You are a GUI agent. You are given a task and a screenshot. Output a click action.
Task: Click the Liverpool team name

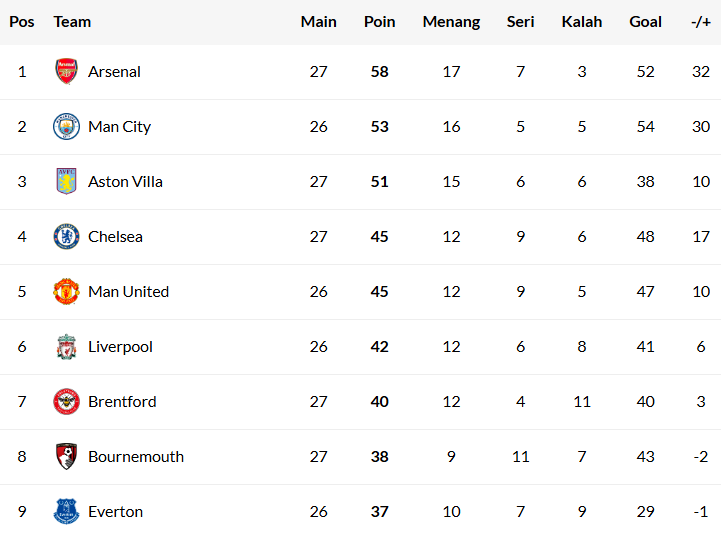[120, 347]
